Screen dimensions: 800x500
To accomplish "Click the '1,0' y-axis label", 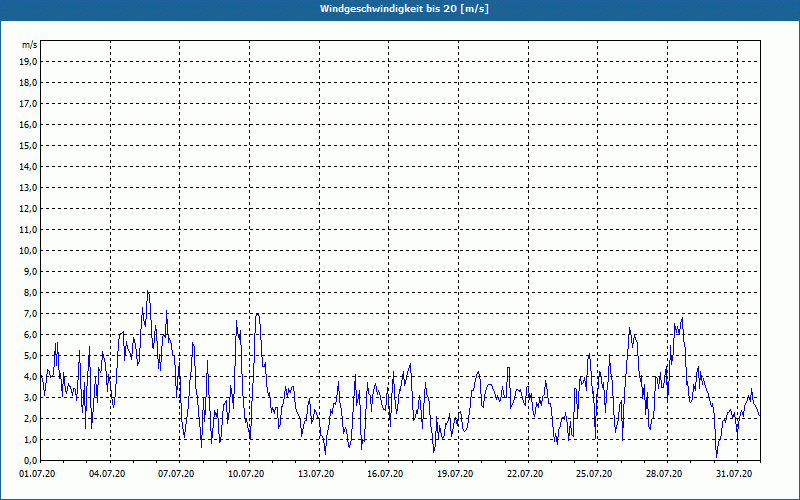I will click(30, 439).
